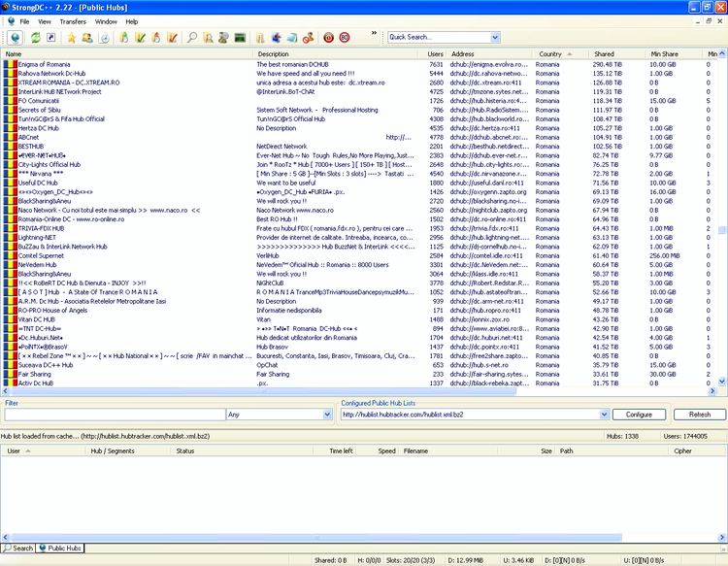The height and width of the screenshot is (566, 728).
Task: Open Finished Uploads icon with red check
Action: point(172,38)
